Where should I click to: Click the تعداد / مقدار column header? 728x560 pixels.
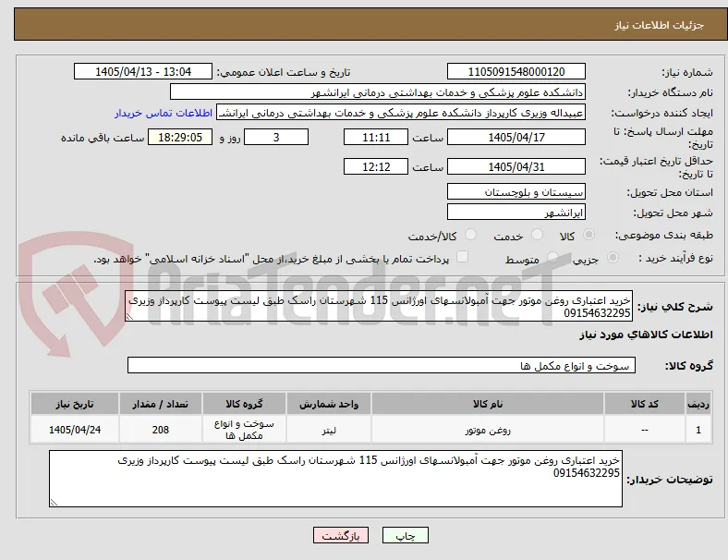point(161,404)
